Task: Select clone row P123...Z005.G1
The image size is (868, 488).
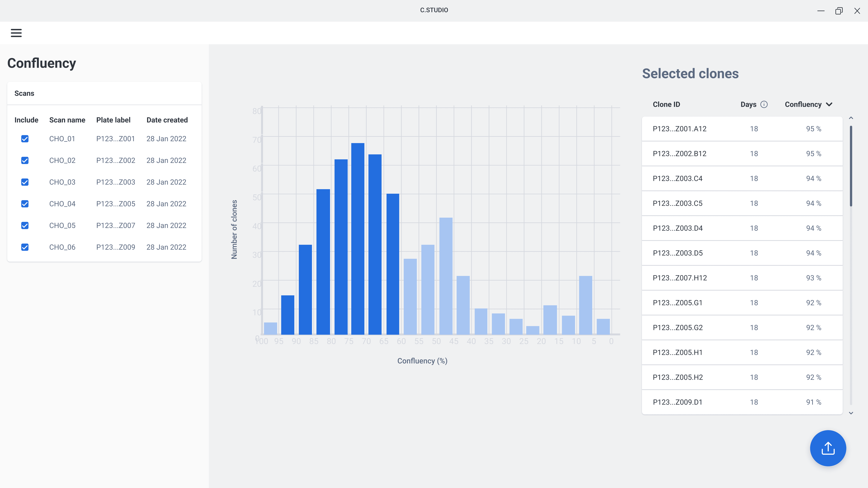Action: [x=742, y=303]
